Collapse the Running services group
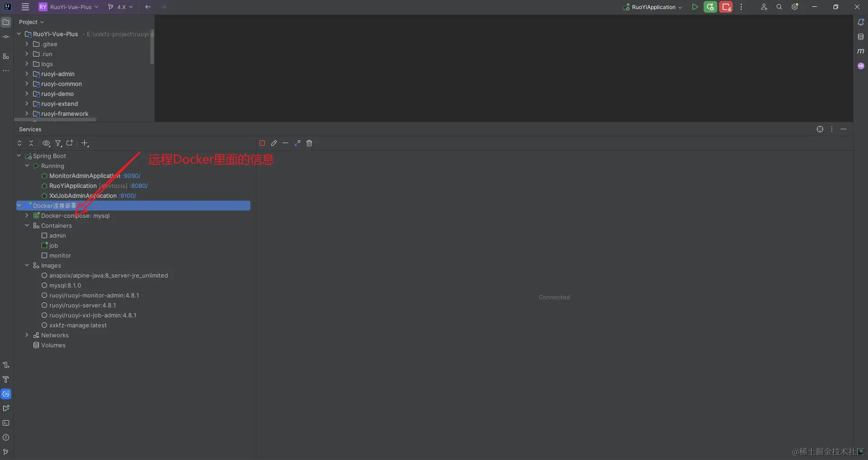 tap(27, 166)
